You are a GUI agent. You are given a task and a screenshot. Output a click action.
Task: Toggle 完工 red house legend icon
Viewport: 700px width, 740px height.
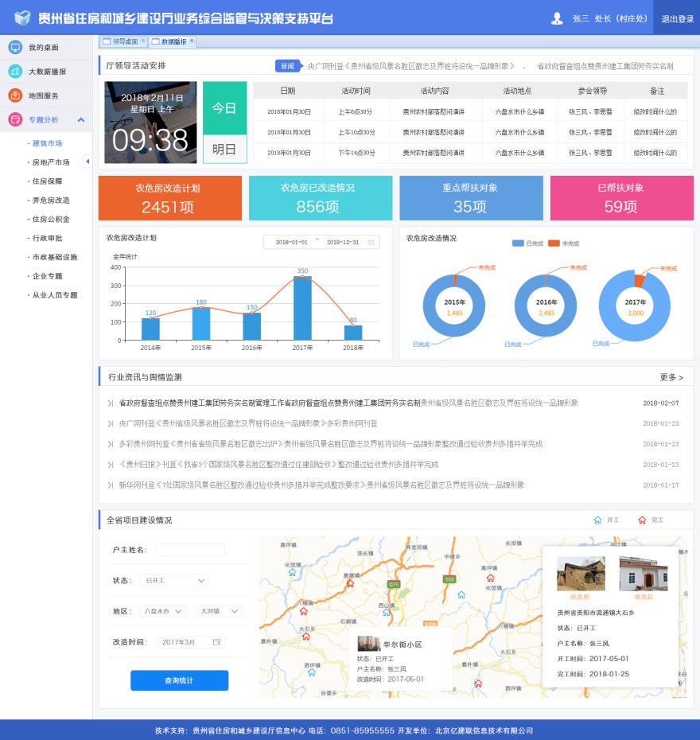click(642, 520)
